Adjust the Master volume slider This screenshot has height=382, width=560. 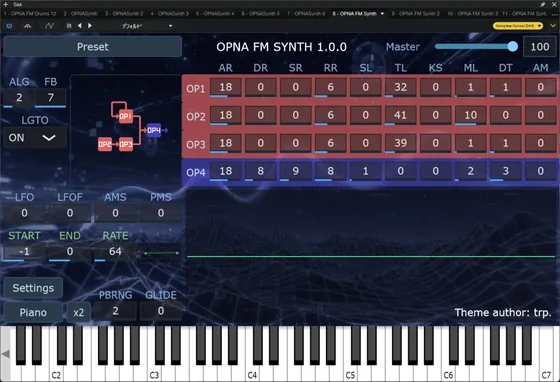tap(476, 46)
